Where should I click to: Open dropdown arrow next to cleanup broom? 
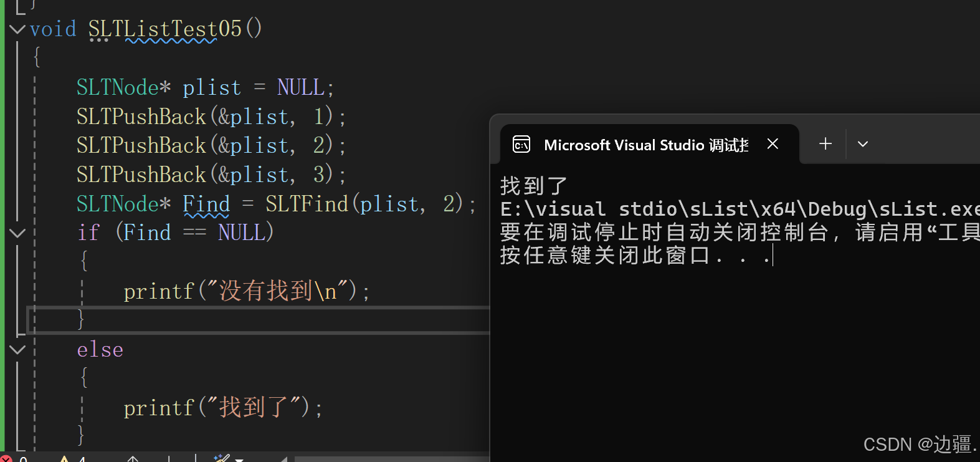[239, 459]
